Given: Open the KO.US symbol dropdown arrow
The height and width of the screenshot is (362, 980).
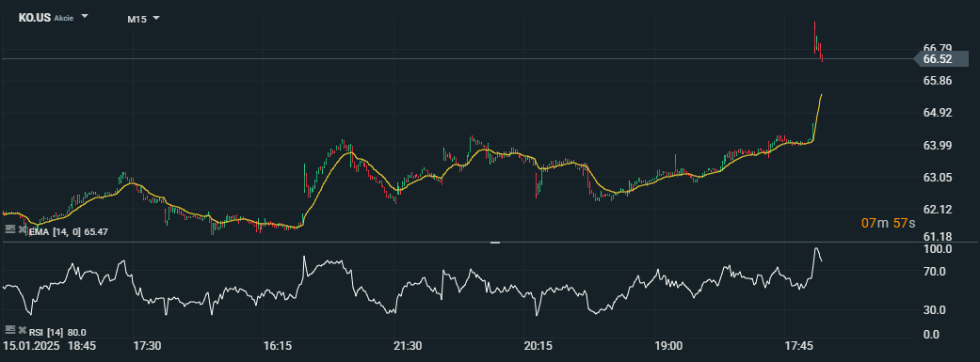Looking at the screenshot, I should 85,17.
